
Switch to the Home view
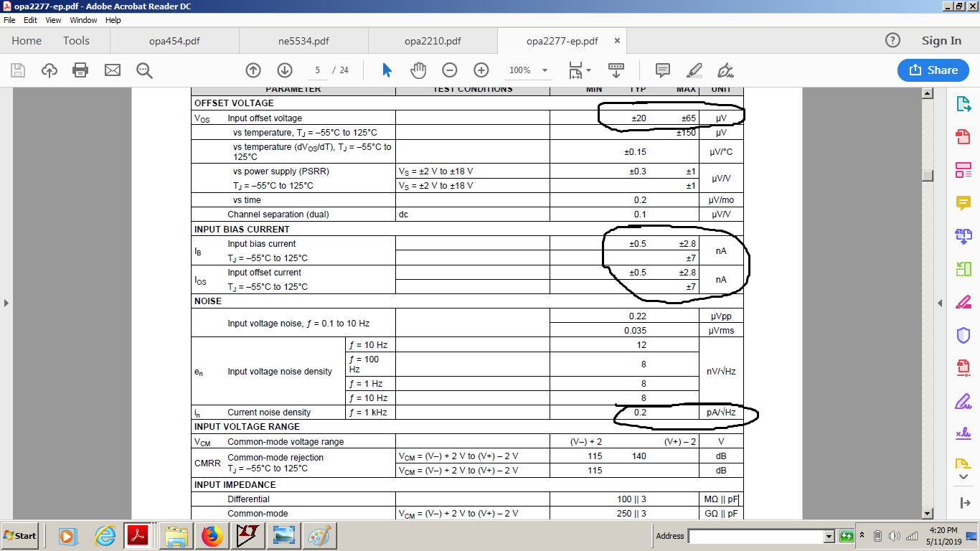click(27, 41)
